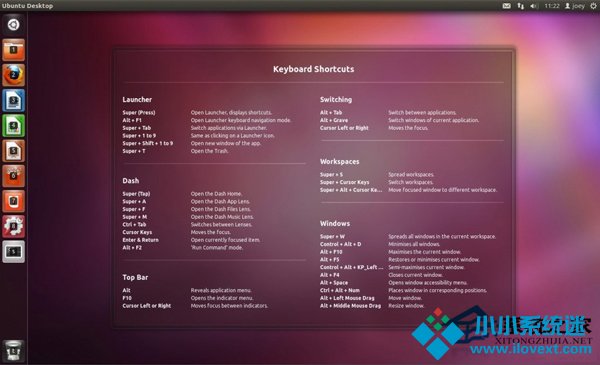This screenshot has width=600, height=365.
Task: Open the session power cog menu
Action: (593, 6)
